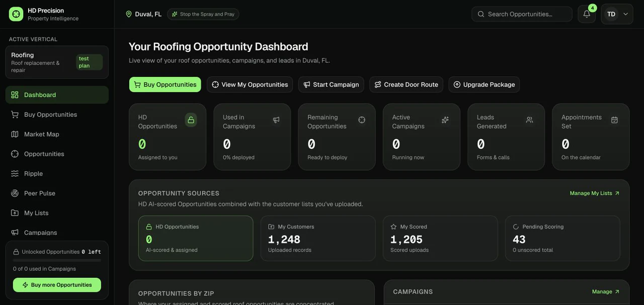The image size is (644, 305).
Task: Click the calendar icon on Appointments Set card
Action: 614,120
